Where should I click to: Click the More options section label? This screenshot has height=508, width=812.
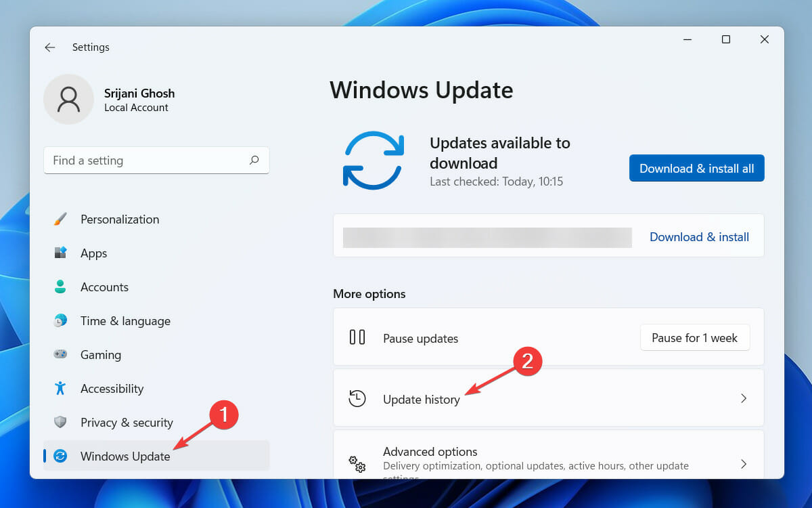(x=369, y=294)
